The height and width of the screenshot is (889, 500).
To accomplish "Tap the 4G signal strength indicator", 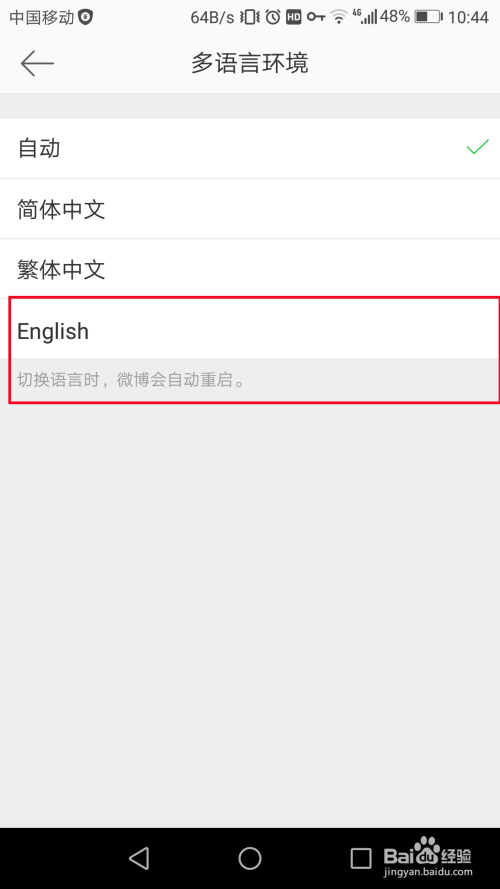I will [x=365, y=16].
